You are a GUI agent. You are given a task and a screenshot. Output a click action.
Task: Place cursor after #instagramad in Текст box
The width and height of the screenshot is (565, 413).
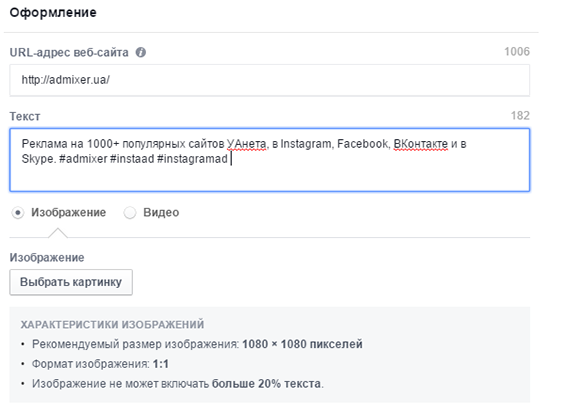click(x=229, y=159)
